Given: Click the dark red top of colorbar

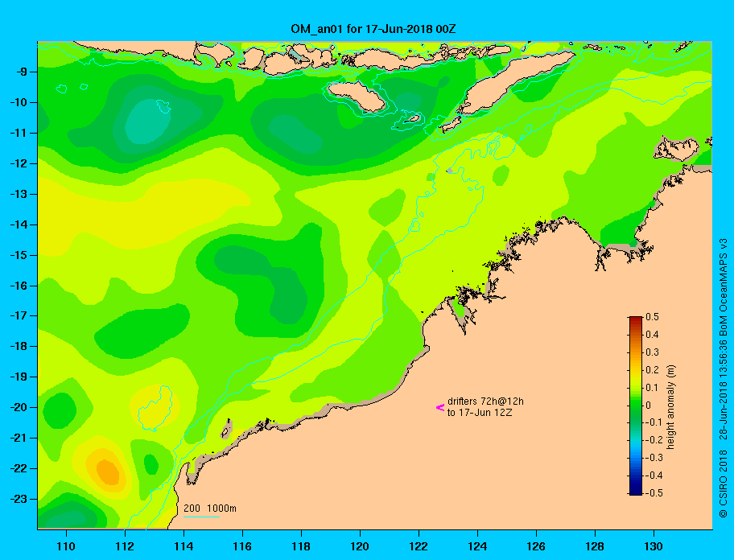Looking at the screenshot, I should [636, 319].
